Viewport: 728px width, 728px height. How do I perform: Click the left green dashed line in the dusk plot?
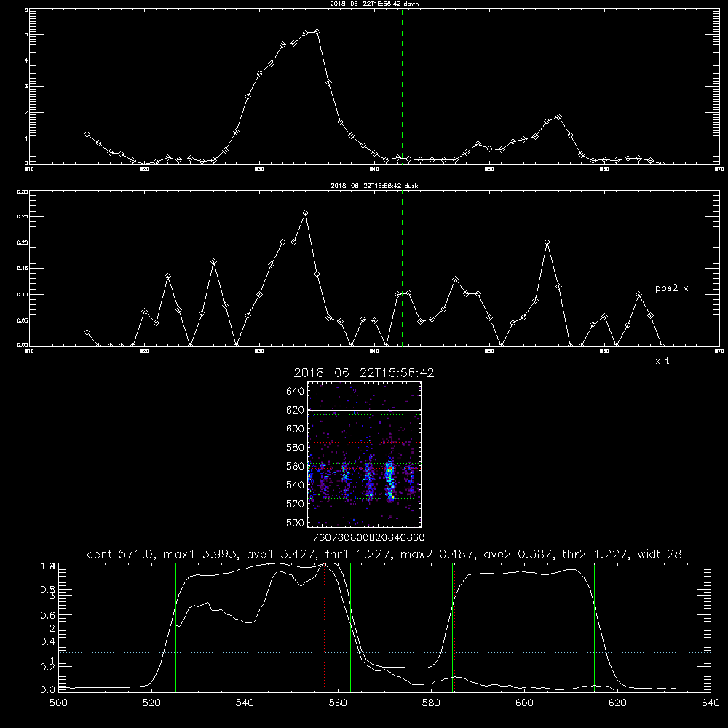232,269
